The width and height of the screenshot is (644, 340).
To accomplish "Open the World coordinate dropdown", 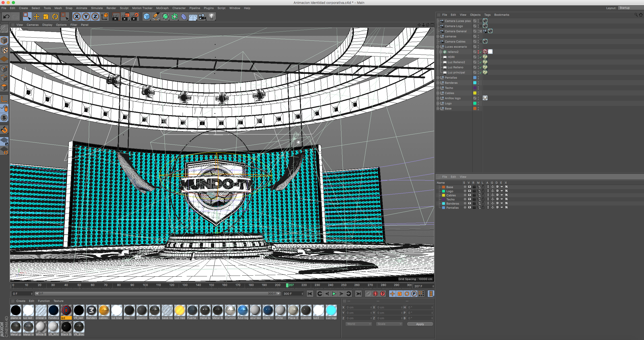I will point(358,324).
